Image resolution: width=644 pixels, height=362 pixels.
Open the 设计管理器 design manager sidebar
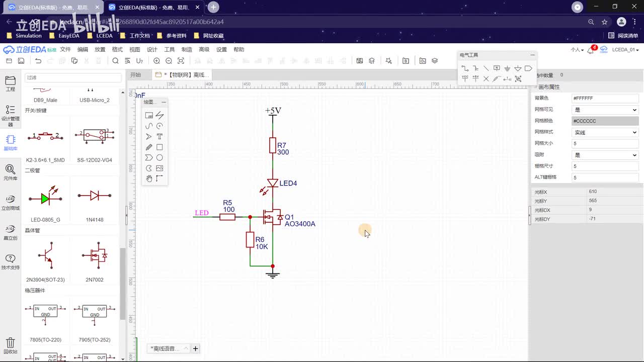(x=10, y=116)
